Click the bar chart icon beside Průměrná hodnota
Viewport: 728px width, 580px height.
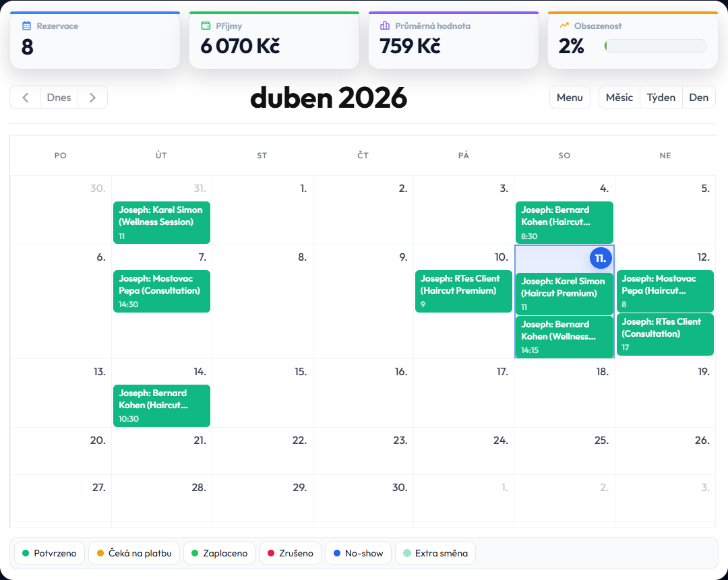point(385,26)
